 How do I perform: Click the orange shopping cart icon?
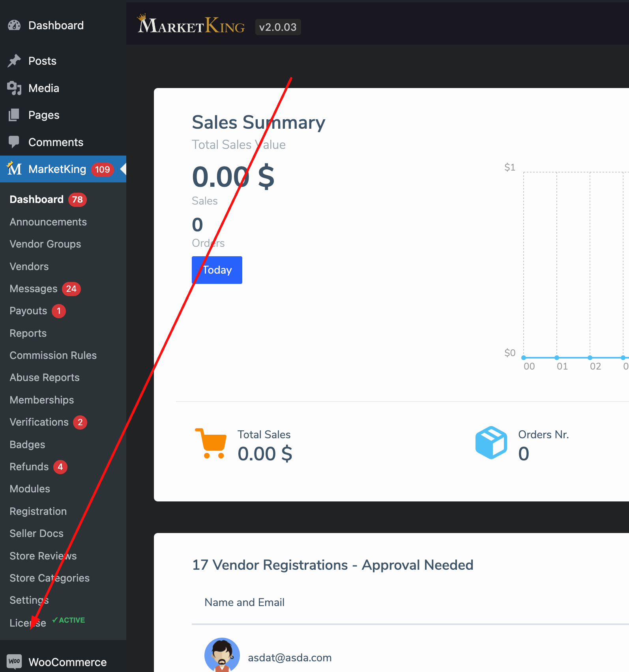point(211,443)
